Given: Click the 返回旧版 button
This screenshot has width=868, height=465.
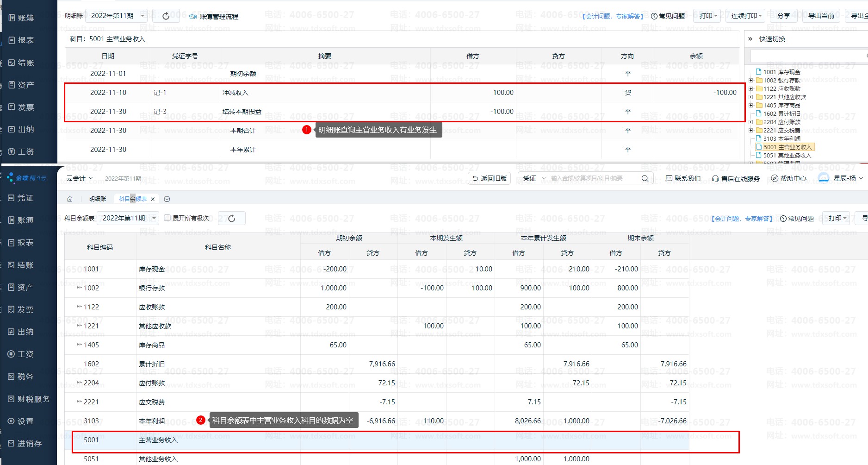Looking at the screenshot, I should coord(490,178).
